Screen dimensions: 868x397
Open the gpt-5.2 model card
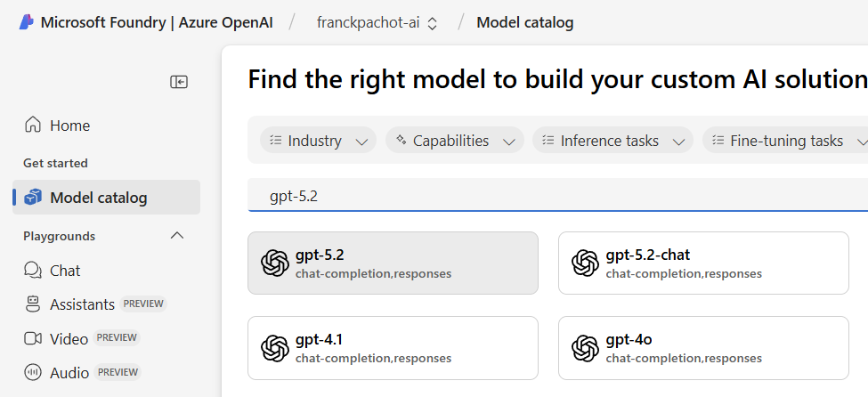[x=393, y=263]
